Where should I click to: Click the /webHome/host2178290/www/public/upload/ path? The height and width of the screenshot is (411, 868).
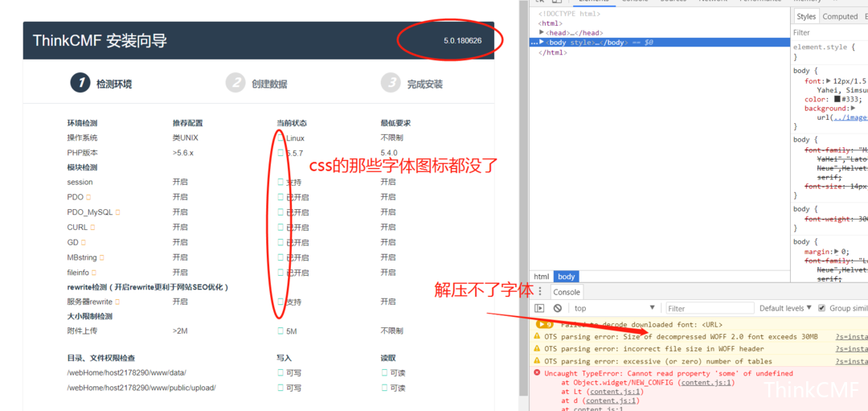coord(141,388)
